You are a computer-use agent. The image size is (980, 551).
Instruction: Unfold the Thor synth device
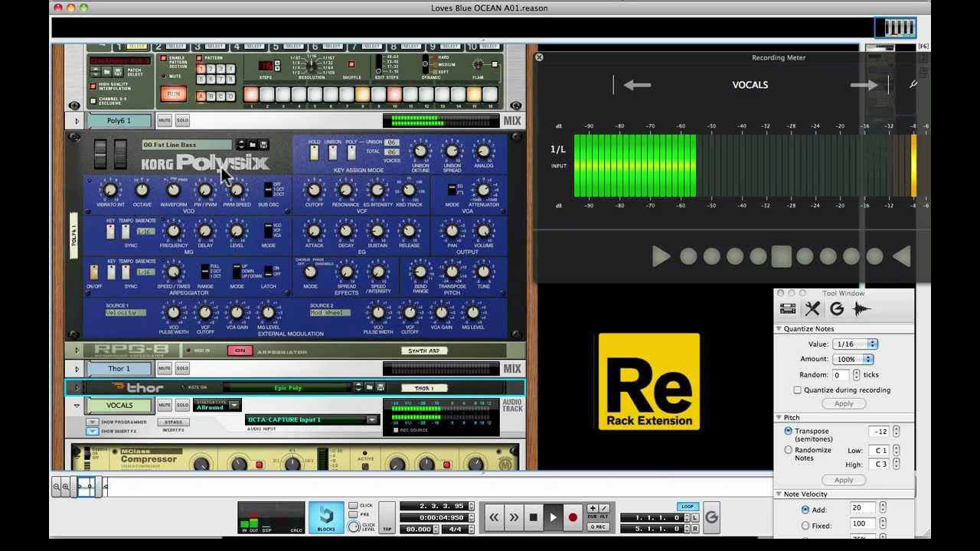pyautogui.click(x=77, y=388)
